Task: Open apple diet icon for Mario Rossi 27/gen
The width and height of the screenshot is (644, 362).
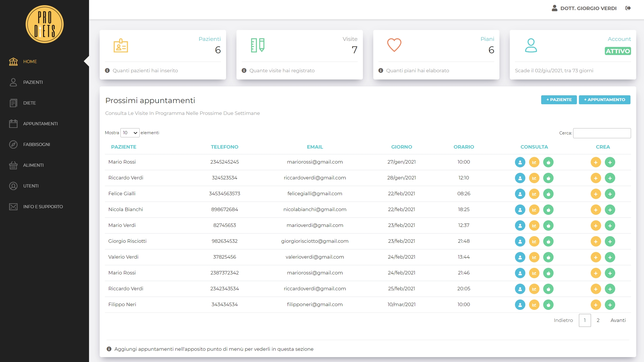Action: coord(548,162)
